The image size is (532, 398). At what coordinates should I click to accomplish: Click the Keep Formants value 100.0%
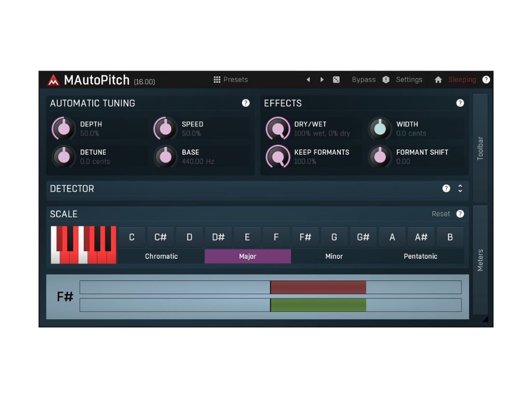click(x=305, y=162)
